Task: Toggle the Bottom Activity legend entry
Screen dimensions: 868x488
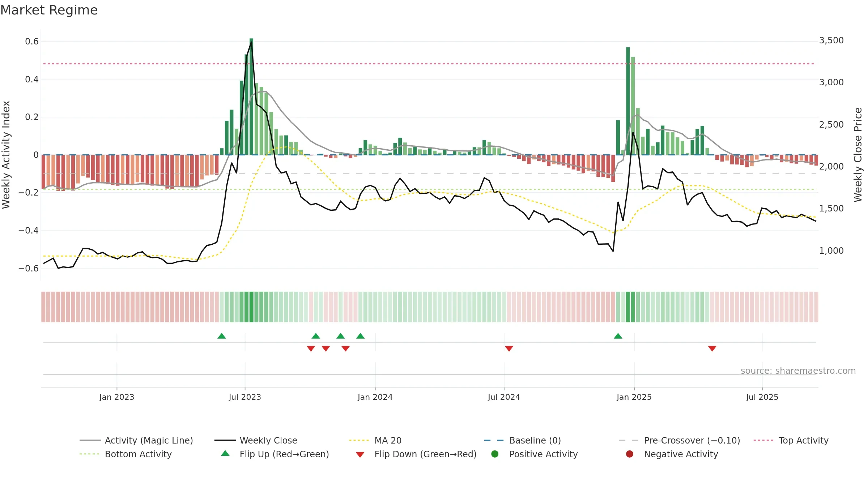Action: pos(125,454)
